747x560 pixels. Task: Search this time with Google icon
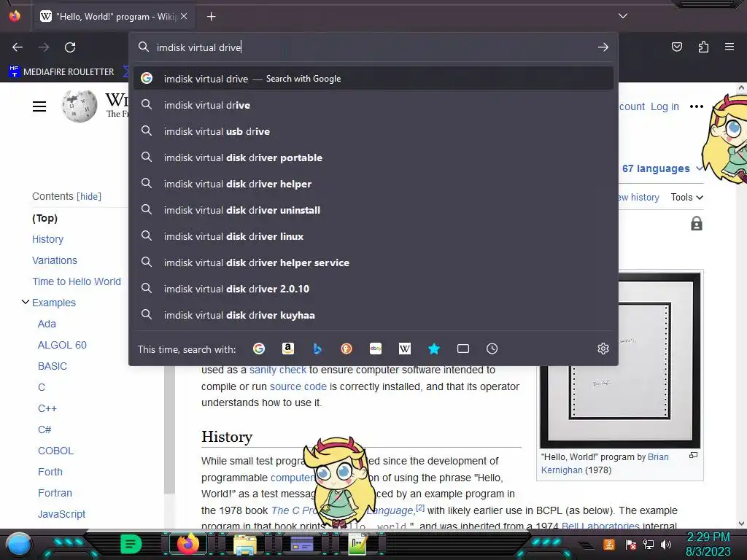coord(259,349)
